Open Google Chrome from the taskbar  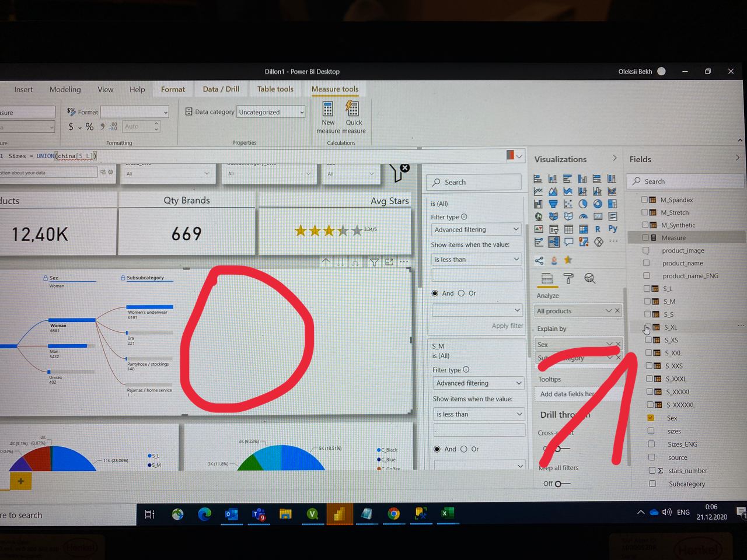click(393, 513)
